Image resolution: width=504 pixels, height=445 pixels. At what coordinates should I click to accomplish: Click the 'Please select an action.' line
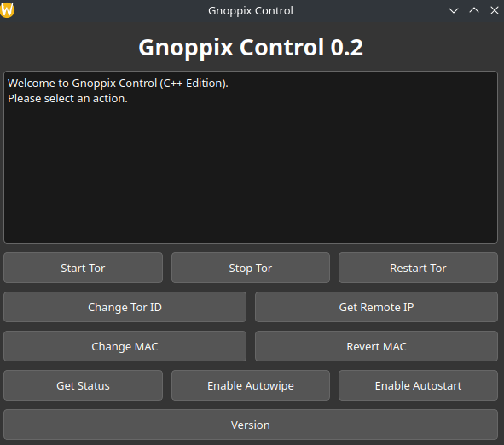pos(67,98)
